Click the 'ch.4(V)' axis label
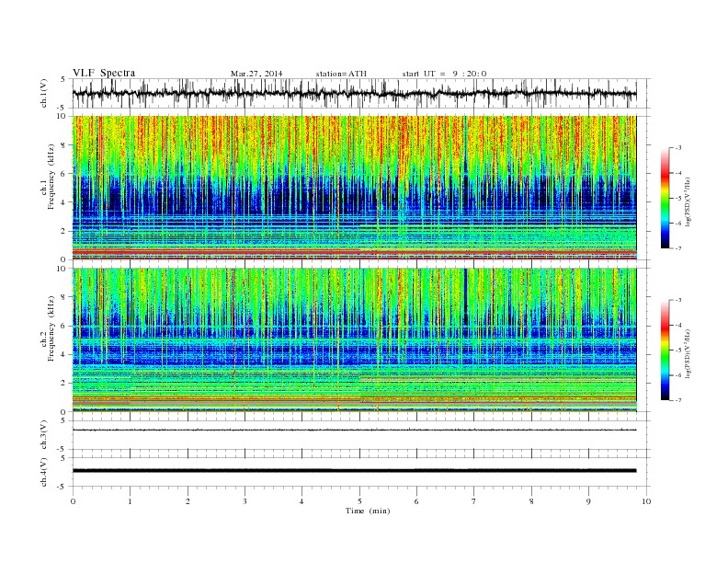The height and width of the screenshot is (563, 728). point(44,472)
